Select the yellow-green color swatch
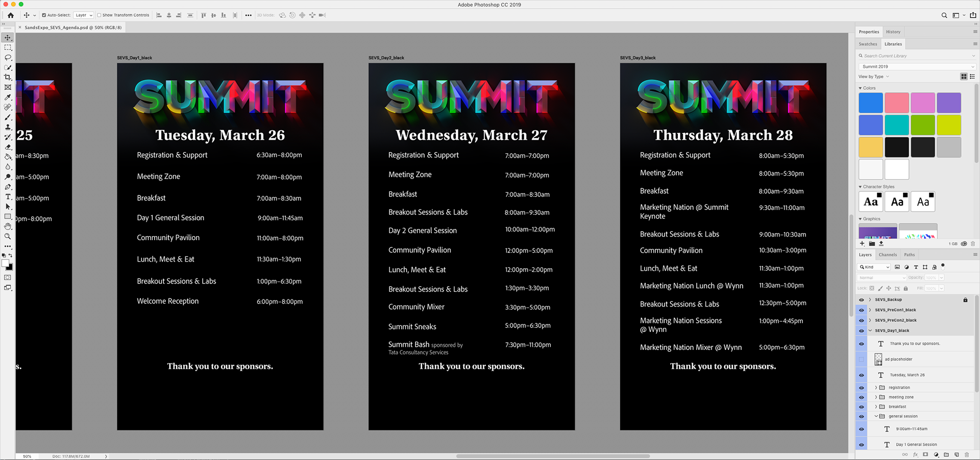 [949, 125]
